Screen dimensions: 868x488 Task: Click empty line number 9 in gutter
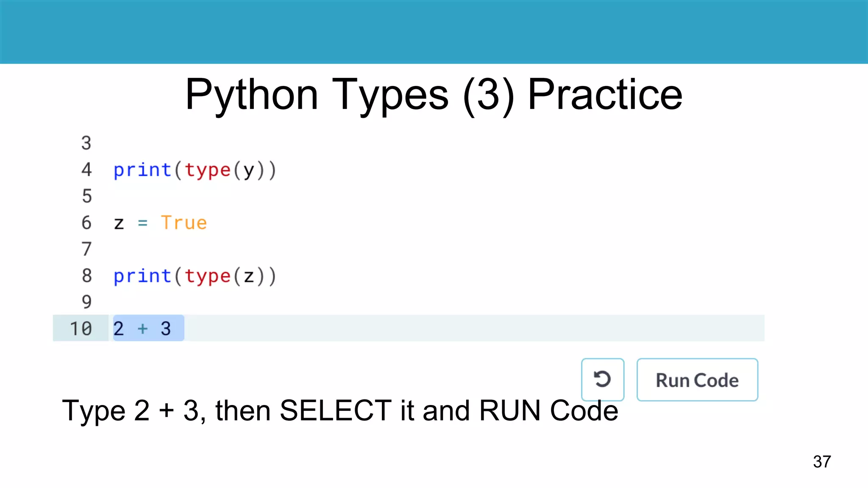point(86,302)
